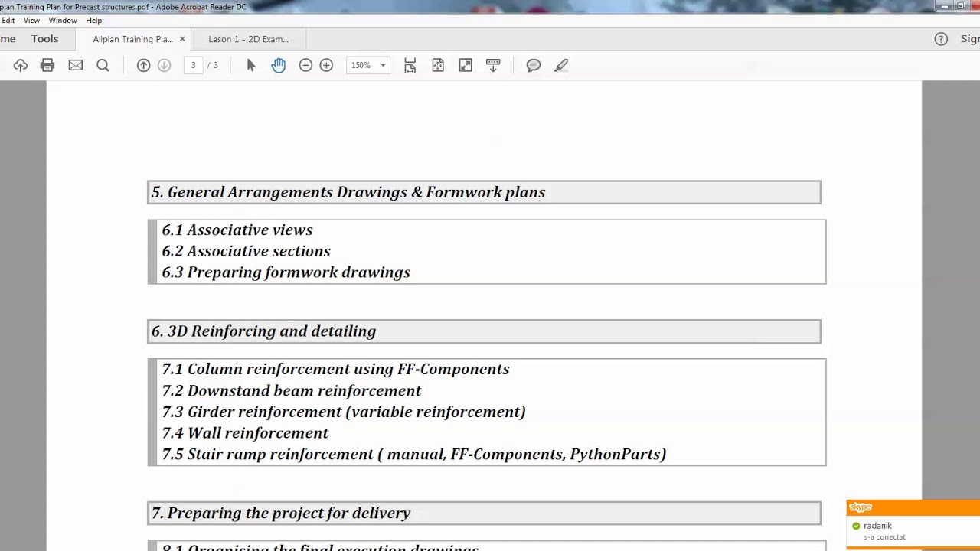Click '7.4 Wall reinforcement' line
980x551 pixels.
tap(245, 433)
